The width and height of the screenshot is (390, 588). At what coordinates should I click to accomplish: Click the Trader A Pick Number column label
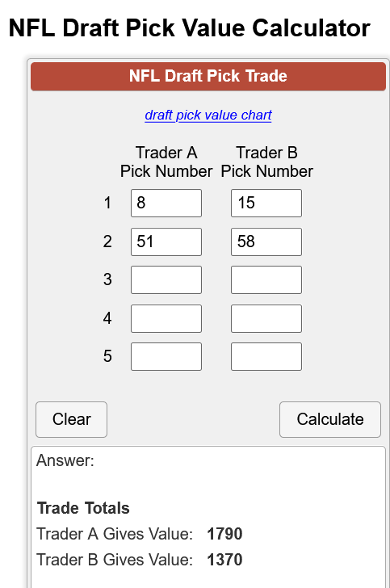pyautogui.click(x=166, y=162)
